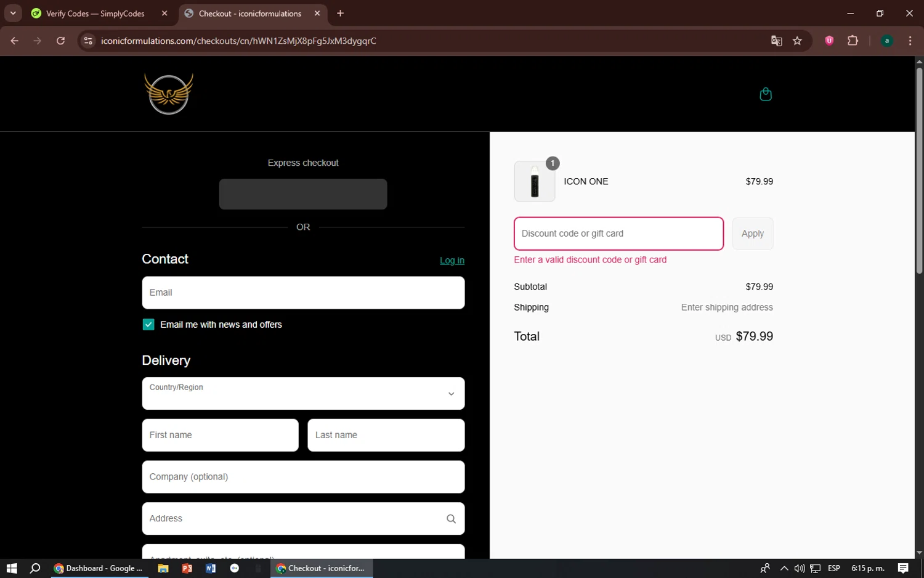The width and height of the screenshot is (924, 578).
Task: Open the Chrome profile avatar
Action: pos(887,41)
